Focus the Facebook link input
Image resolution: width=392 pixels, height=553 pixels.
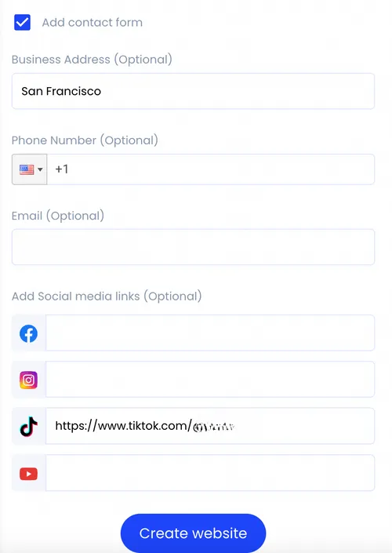pos(210,333)
